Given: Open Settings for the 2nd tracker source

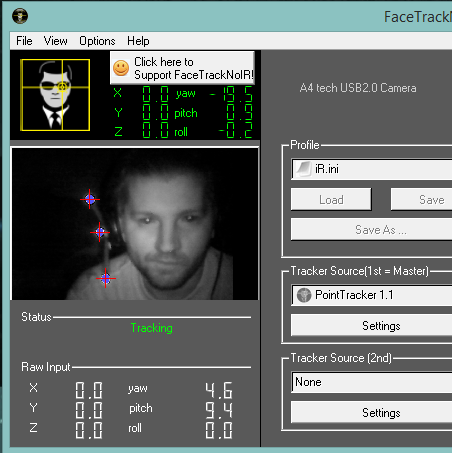Looking at the screenshot, I should tap(371, 413).
